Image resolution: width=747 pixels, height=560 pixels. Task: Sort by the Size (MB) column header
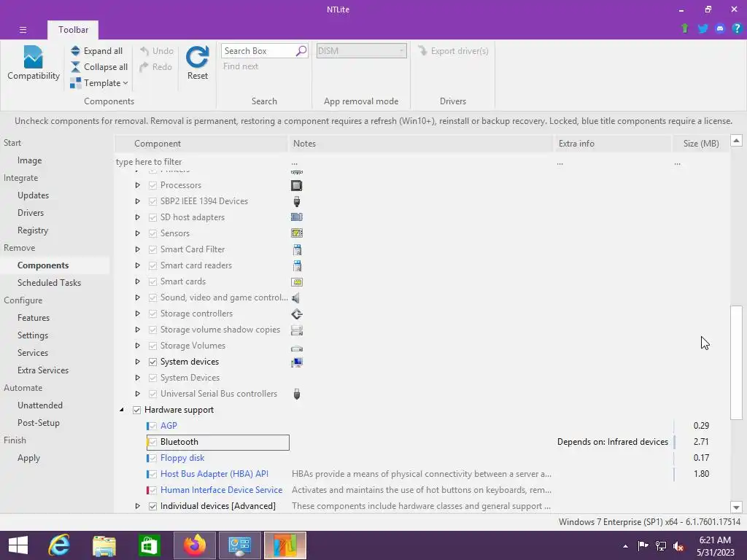[x=700, y=144]
